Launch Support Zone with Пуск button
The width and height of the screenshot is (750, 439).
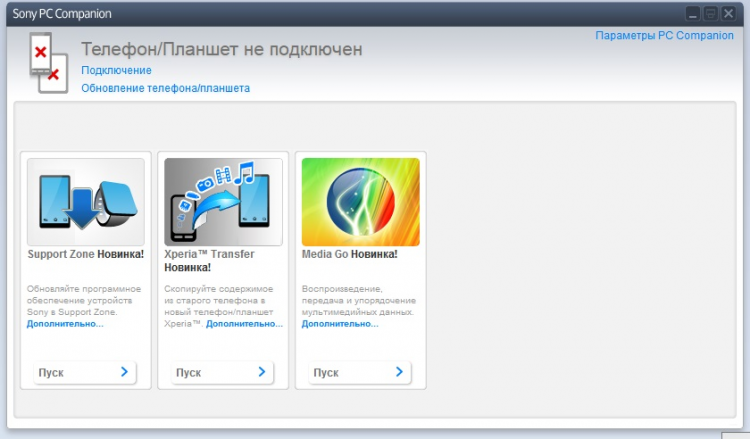(x=85, y=372)
